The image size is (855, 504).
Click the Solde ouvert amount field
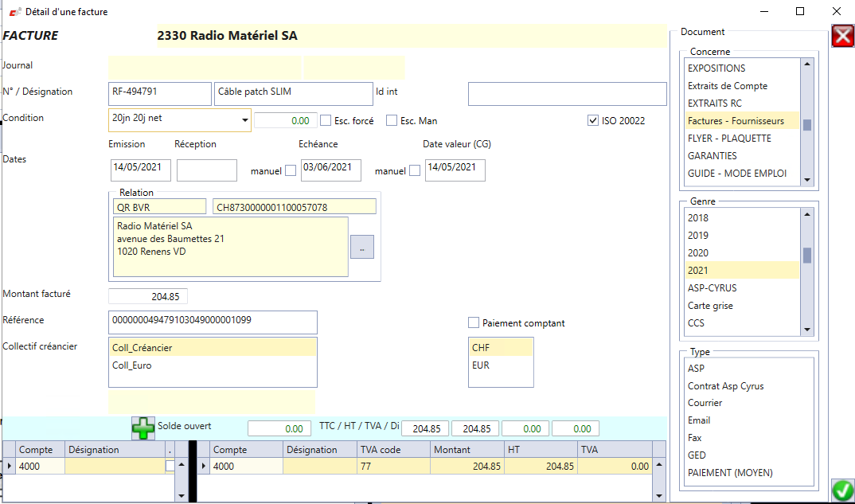[x=279, y=428]
